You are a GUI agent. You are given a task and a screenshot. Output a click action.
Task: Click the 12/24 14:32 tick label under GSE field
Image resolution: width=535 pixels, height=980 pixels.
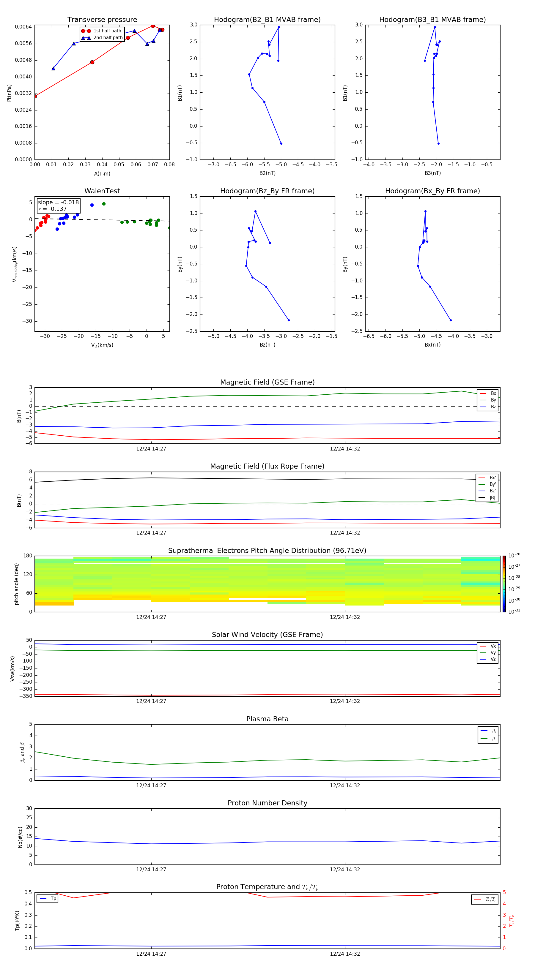tap(345, 449)
